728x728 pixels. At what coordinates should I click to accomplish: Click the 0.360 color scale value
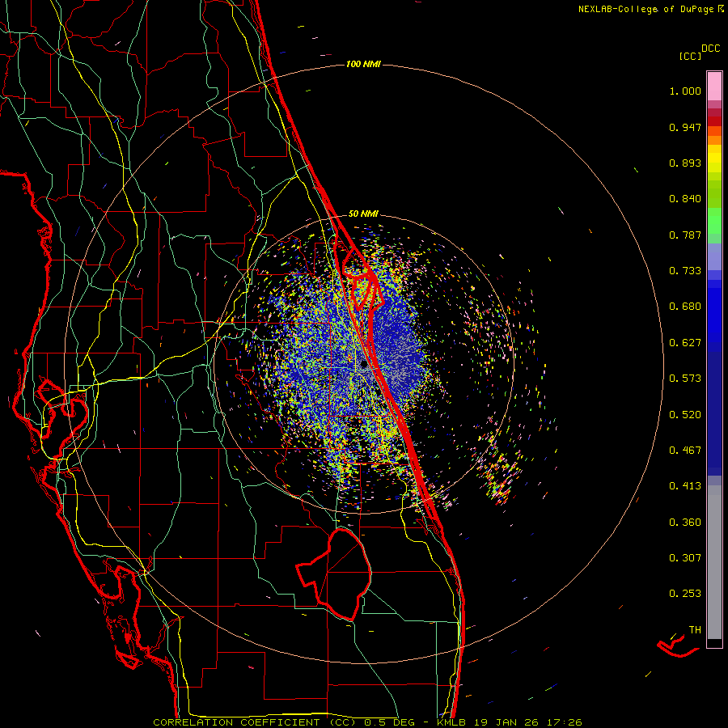685,523
